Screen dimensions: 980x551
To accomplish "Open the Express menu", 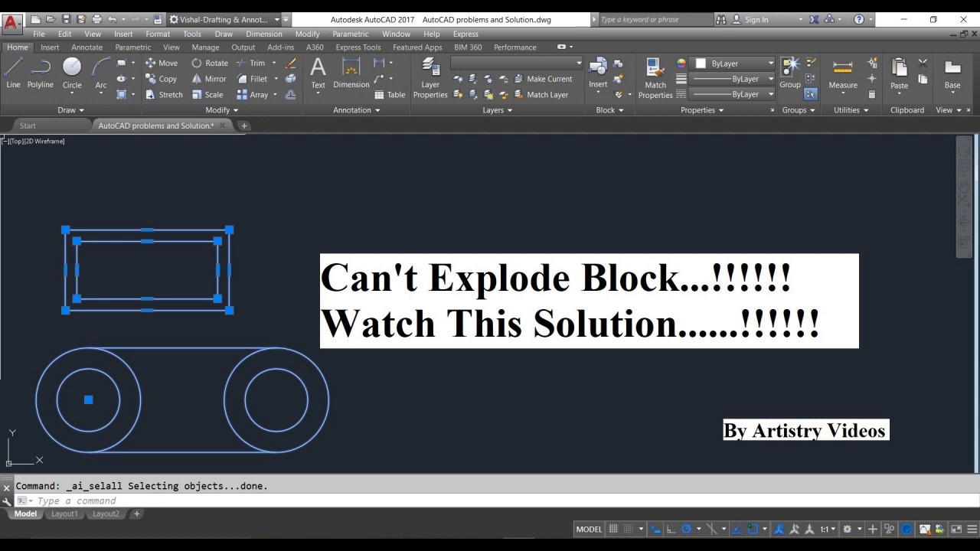I will tap(465, 34).
